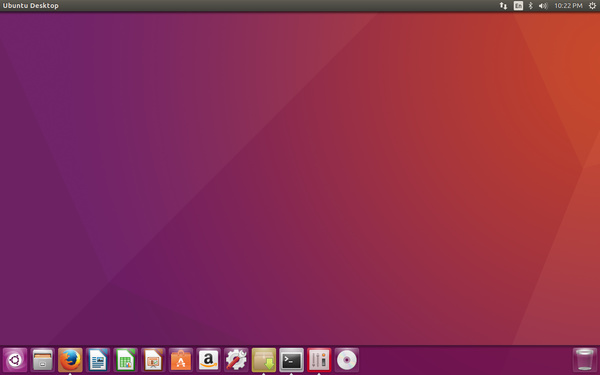
Task: Open the Bluetooth indicator menu
Action: pyautogui.click(x=530, y=6)
